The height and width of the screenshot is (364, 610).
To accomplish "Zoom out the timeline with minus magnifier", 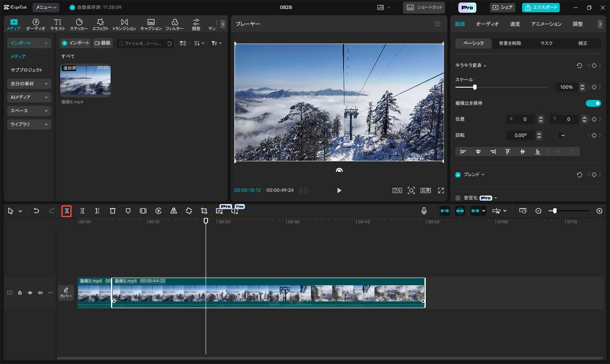I will point(538,211).
